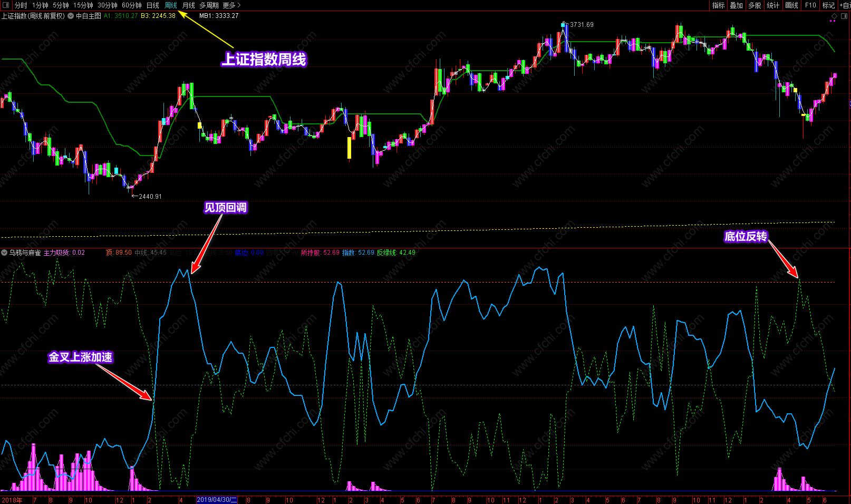Toggle the left sidebar panel icon

point(6,5)
